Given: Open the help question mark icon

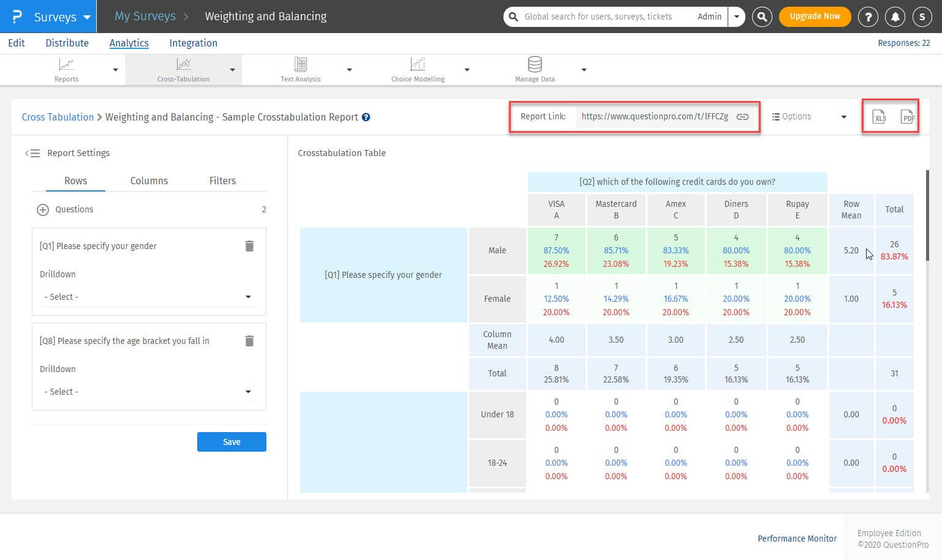Looking at the screenshot, I should (x=867, y=17).
